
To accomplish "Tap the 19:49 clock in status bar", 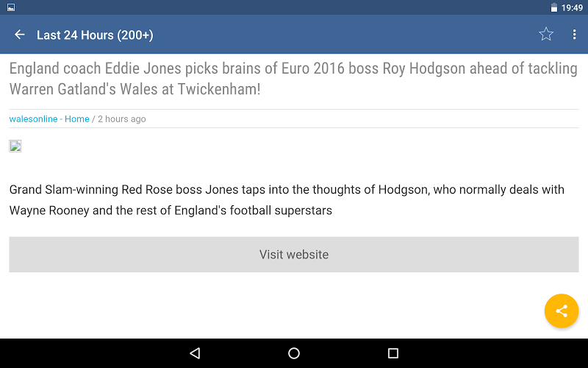I will click(572, 7).
